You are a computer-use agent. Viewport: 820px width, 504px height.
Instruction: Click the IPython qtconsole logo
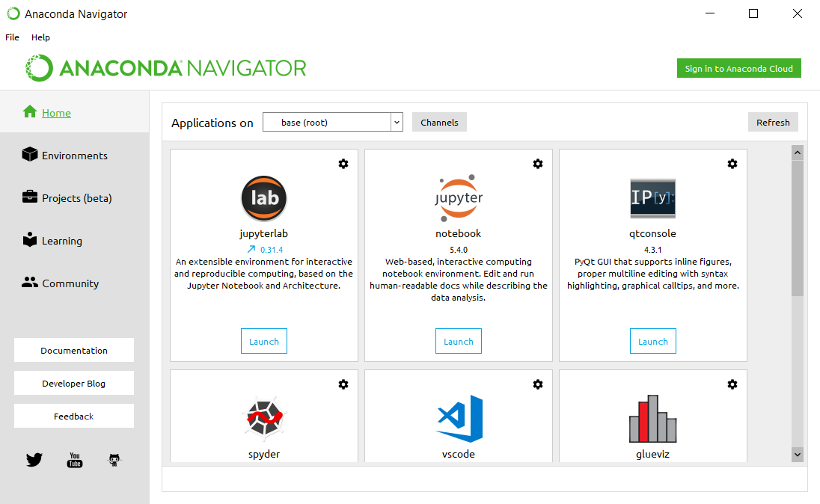[652, 198]
